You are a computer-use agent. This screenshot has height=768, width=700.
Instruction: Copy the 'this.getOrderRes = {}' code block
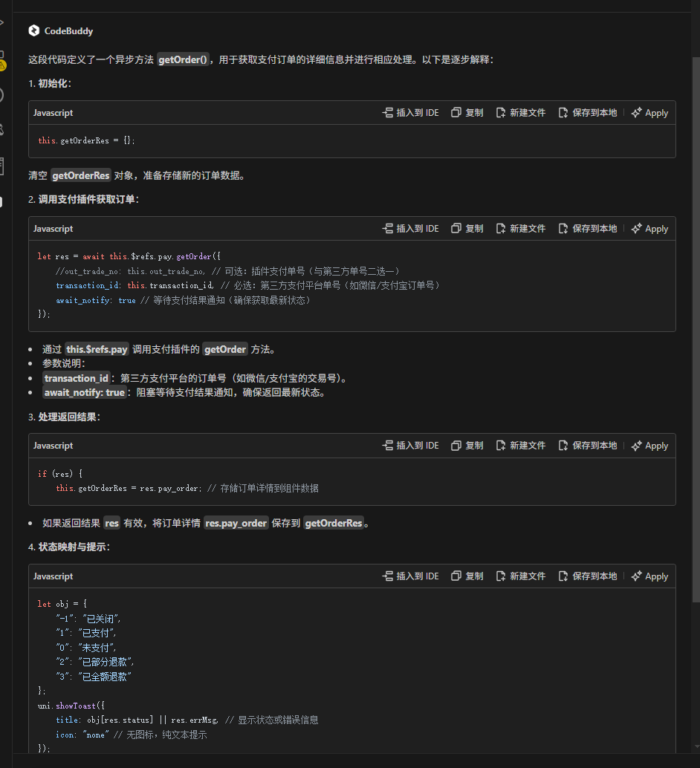pos(467,113)
